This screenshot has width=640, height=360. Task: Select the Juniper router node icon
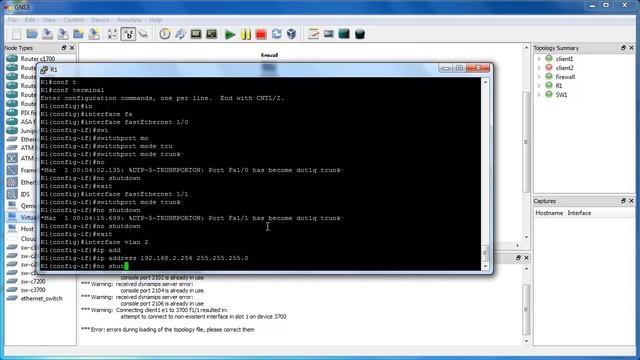pyautogui.click(x=12, y=131)
